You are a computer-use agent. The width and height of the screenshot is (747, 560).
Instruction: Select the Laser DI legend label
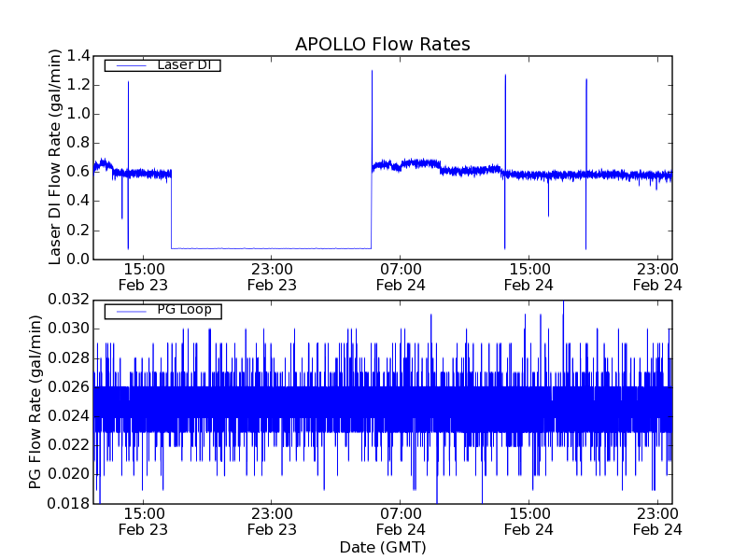tap(182, 64)
